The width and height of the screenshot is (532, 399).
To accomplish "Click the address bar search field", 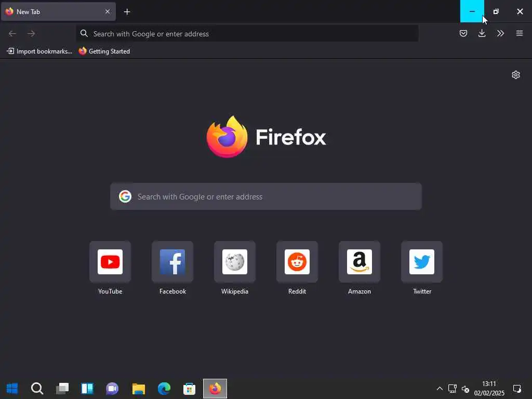I will pos(247,34).
